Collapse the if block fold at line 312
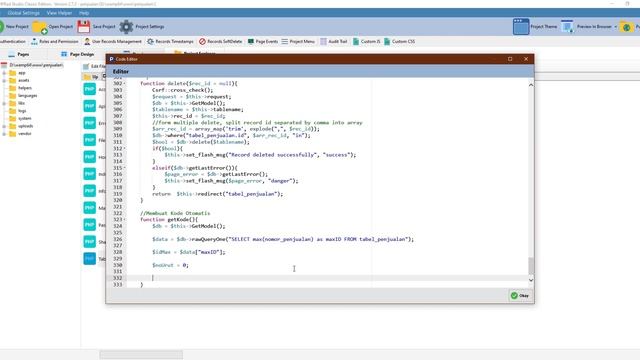Viewport: 640px width, 360px height. tap(125, 148)
